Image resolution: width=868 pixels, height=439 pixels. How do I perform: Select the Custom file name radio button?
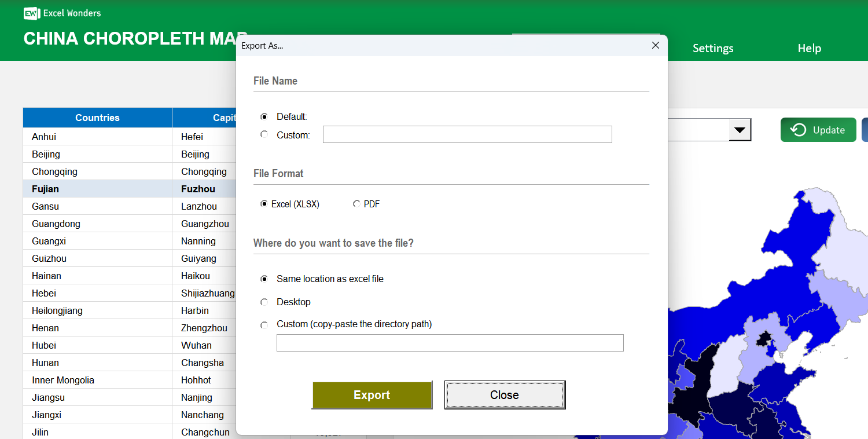[x=264, y=134]
